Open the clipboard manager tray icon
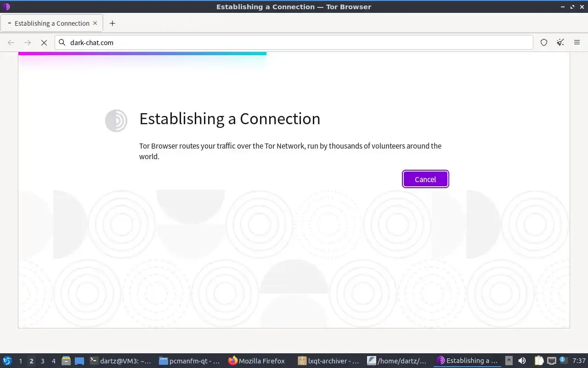The width and height of the screenshot is (588, 368). tap(539, 361)
